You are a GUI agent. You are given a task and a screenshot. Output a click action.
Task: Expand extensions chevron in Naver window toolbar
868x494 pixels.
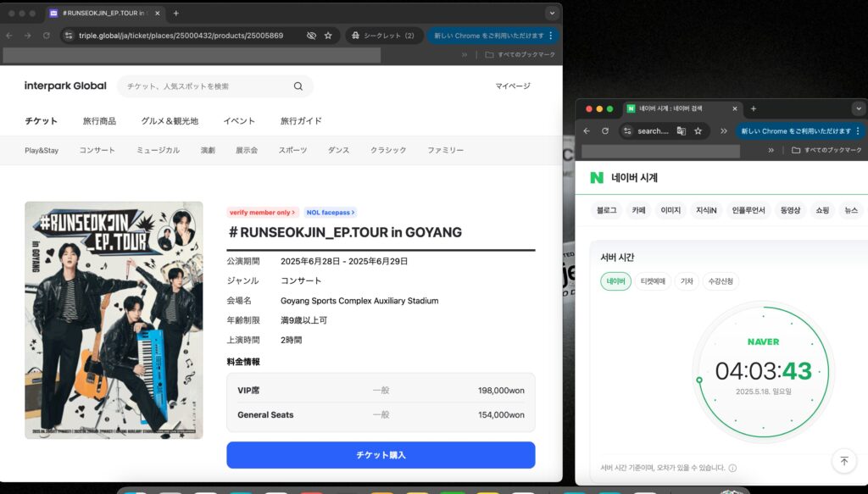click(724, 131)
